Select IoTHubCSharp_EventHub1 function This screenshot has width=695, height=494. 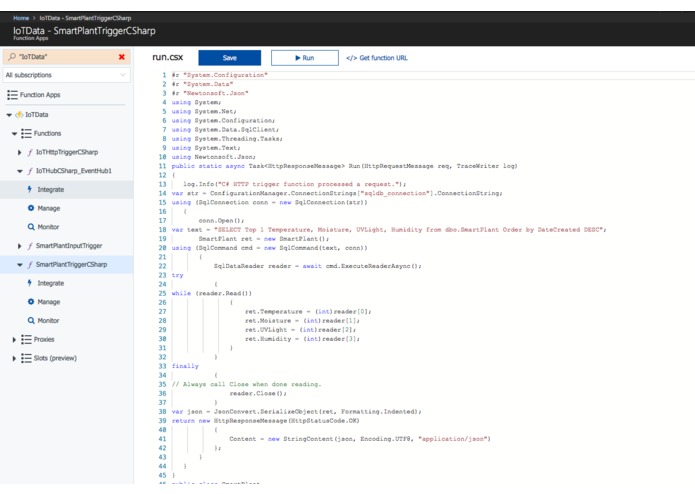click(x=74, y=171)
